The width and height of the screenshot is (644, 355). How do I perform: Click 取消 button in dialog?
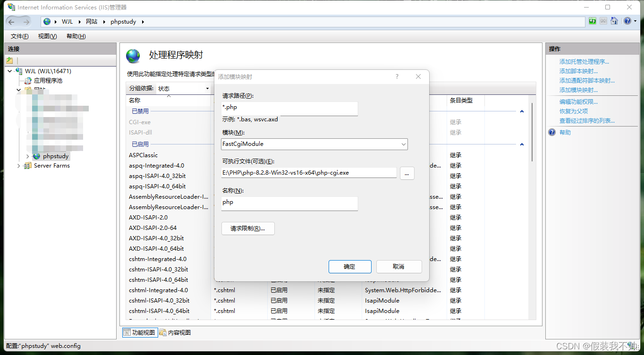coord(399,267)
